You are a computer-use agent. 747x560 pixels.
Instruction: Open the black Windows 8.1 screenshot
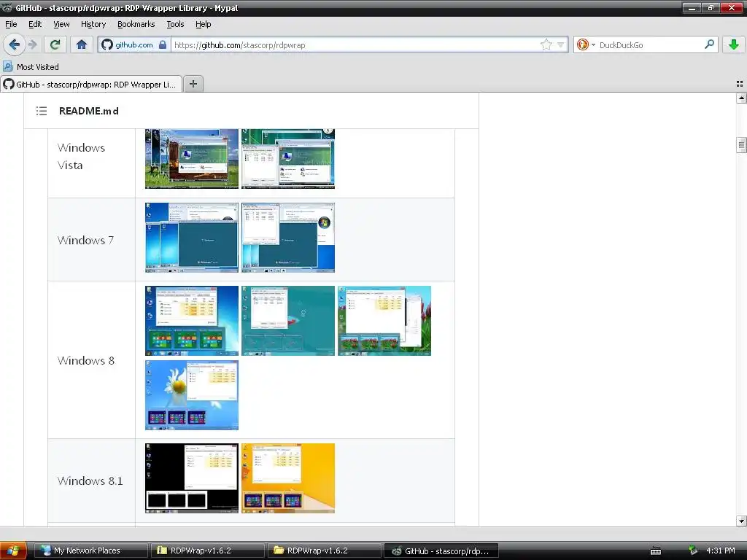click(192, 478)
